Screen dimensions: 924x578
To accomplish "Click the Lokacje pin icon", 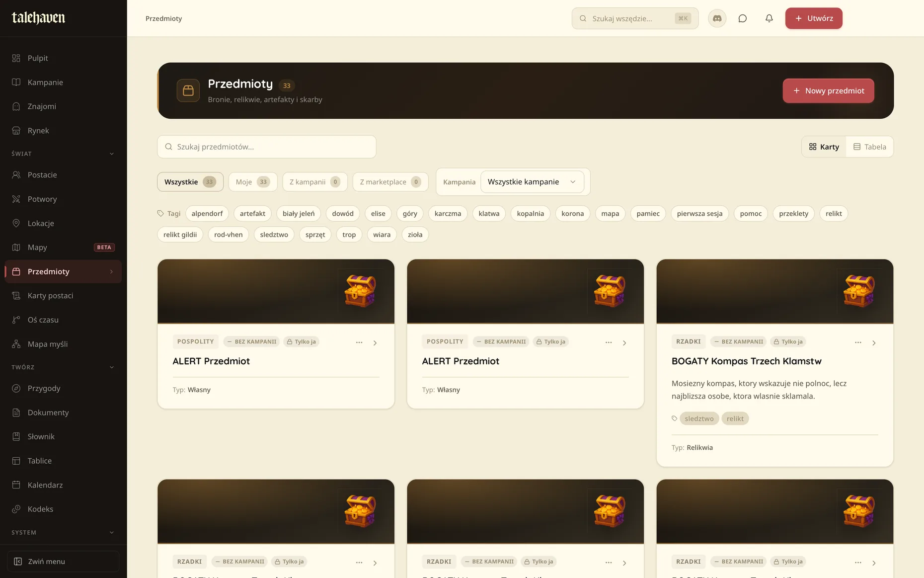I will pos(16,223).
